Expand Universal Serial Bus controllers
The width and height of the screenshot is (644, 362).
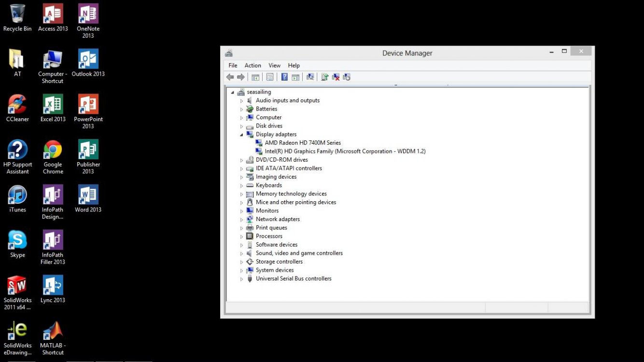point(242,279)
